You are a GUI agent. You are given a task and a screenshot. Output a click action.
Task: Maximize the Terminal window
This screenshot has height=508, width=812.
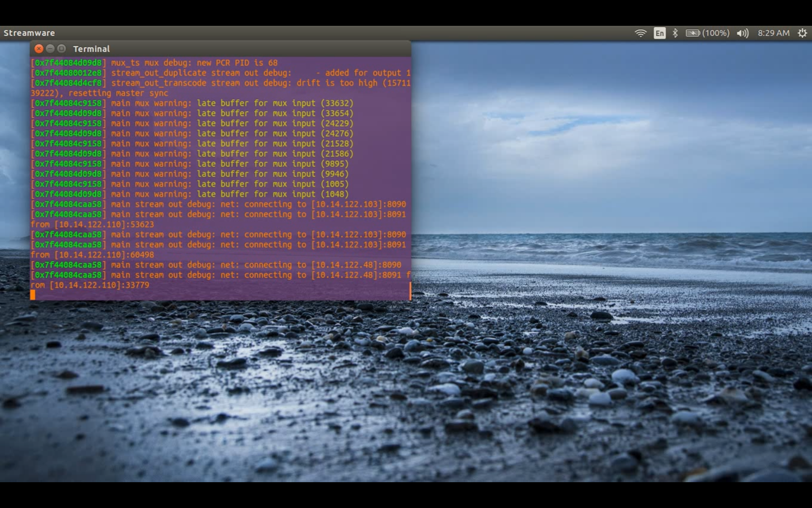pyautogui.click(x=61, y=49)
